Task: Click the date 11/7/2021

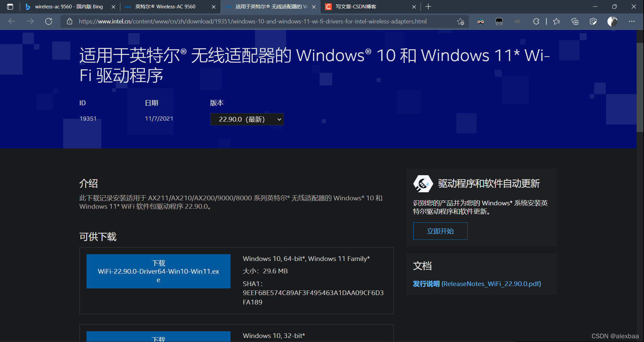Action: coord(159,119)
